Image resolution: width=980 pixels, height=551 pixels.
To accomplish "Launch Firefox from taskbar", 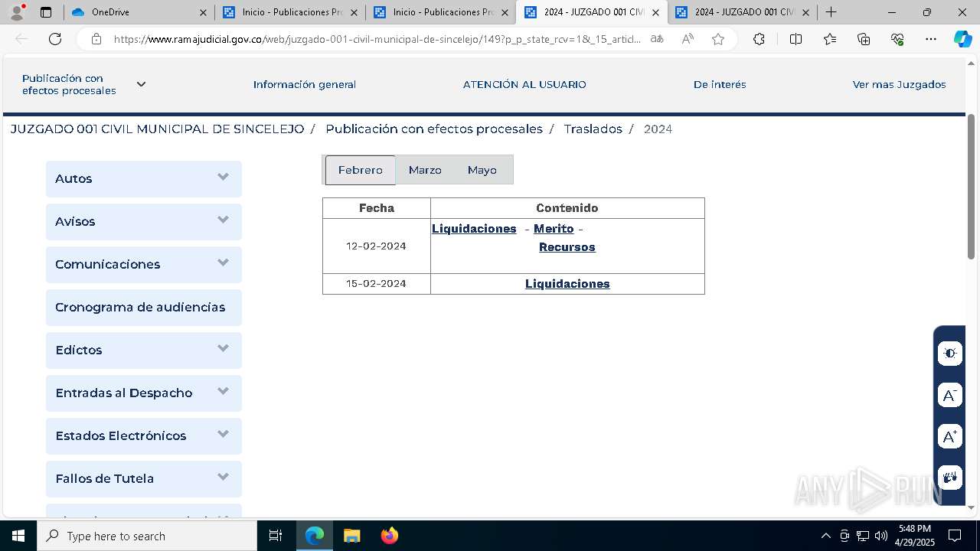I will [x=389, y=536].
